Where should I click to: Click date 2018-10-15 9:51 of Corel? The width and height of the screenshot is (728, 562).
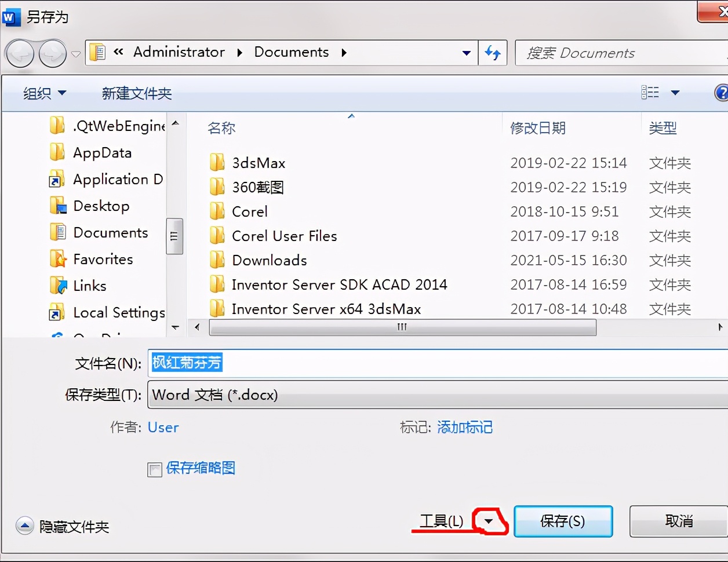(565, 211)
